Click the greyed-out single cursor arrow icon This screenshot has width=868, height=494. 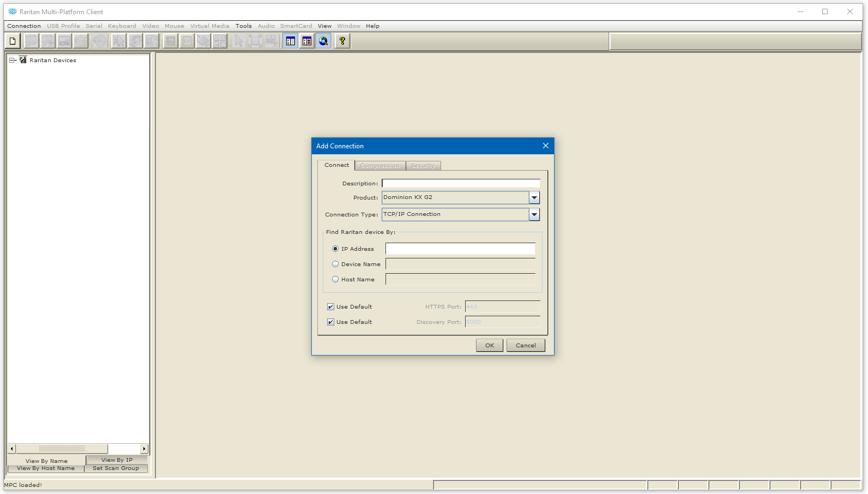[239, 41]
